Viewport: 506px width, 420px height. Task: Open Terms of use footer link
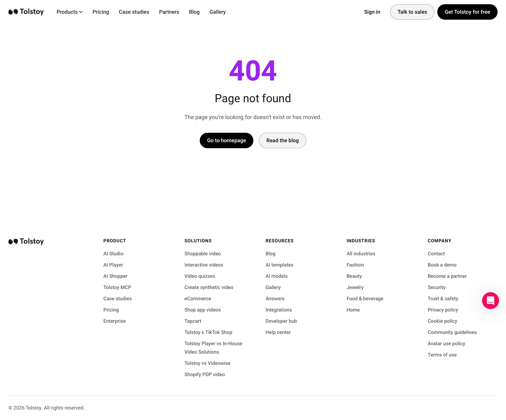(442, 355)
